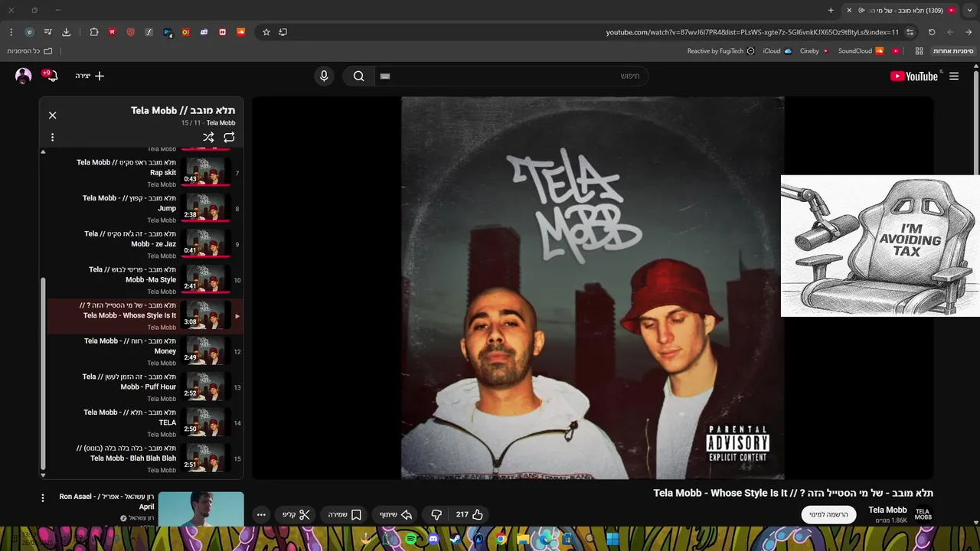Image resolution: width=980 pixels, height=551 pixels.
Task: Click the main video player area
Action: tap(593, 288)
